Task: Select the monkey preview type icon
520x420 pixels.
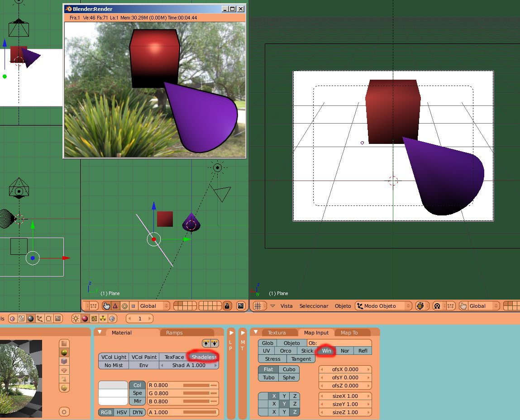Action: pyautogui.click(x=65, y=370)
